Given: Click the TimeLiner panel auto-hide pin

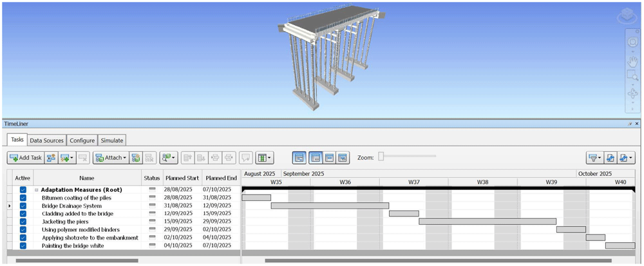Looking at the screenshot, I should [630, 124].
